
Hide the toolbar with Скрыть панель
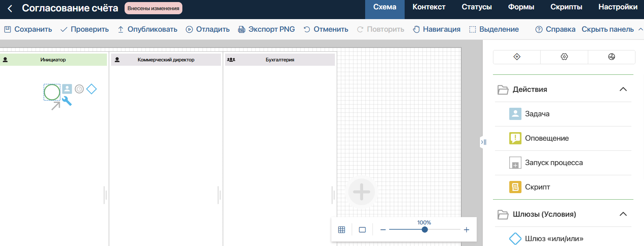coord(612,29)
